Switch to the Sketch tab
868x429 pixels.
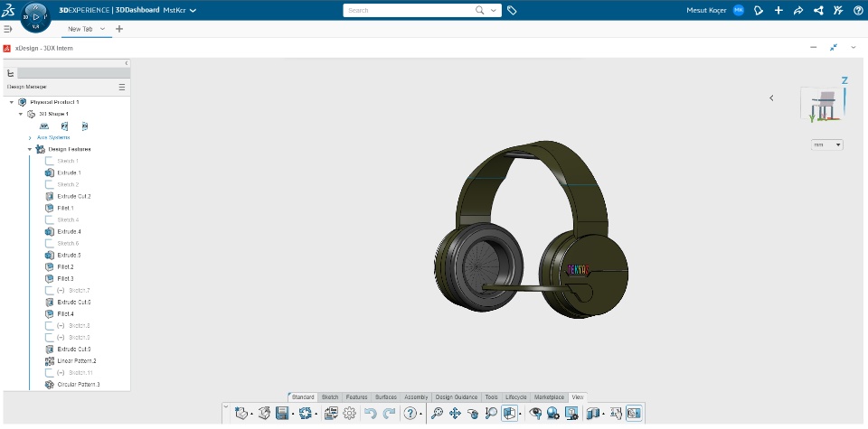330,396
